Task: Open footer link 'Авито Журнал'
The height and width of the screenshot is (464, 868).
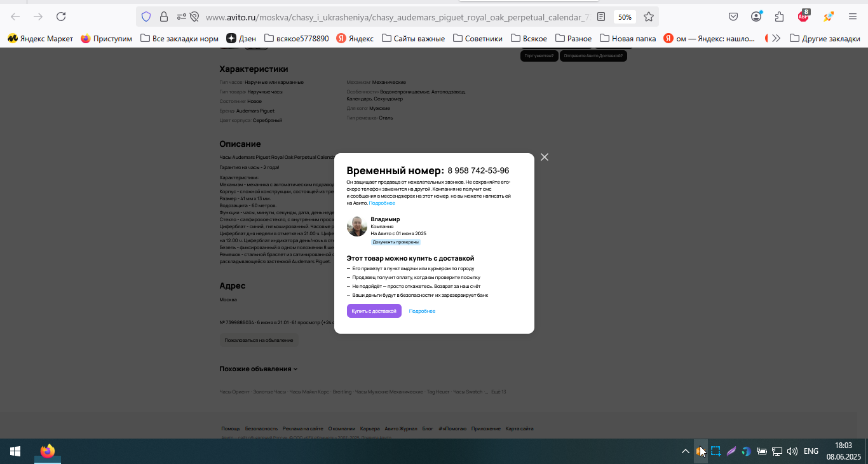Action: pyautogui.click(x=401, y=428)
